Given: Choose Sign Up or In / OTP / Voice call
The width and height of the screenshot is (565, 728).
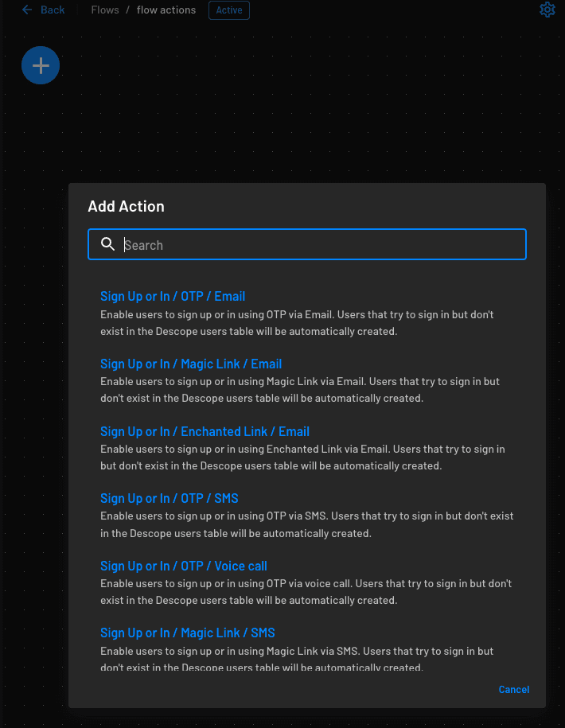Looking at the screenshot, I should (183, 566).
